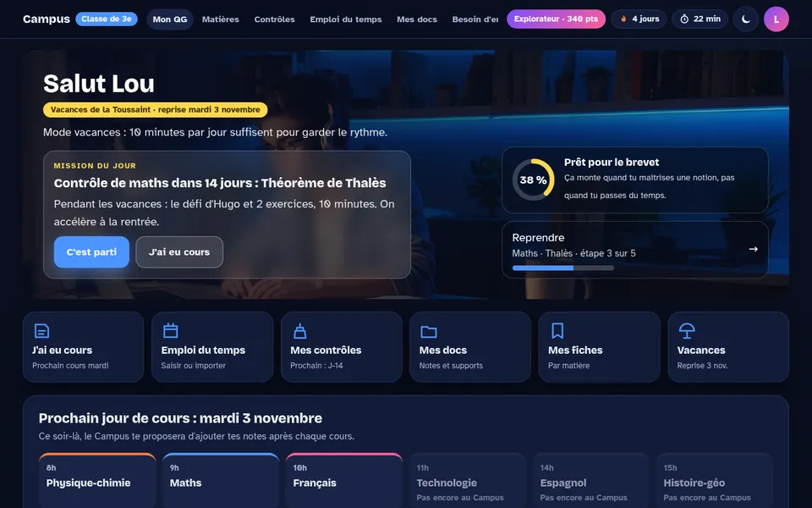Click the folder icon on Mes docs card
The image size is (812, 508).
click(x=429, y=331)
